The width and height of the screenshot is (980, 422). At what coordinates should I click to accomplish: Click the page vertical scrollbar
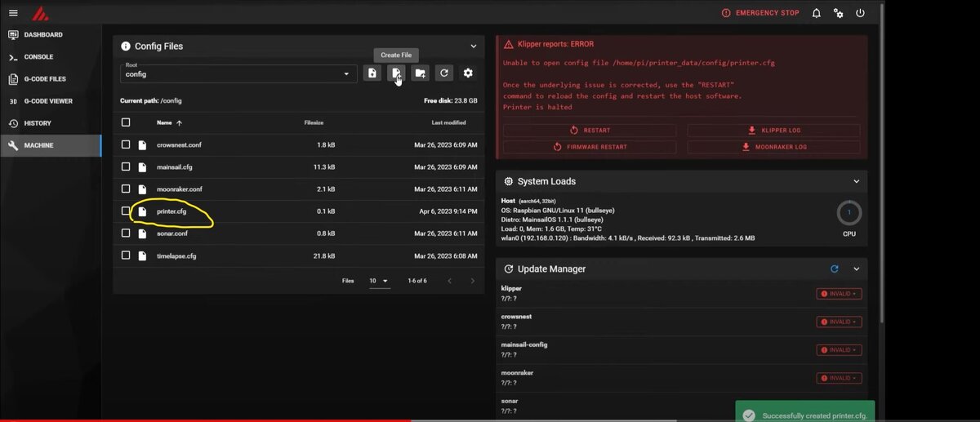[884, 174]
